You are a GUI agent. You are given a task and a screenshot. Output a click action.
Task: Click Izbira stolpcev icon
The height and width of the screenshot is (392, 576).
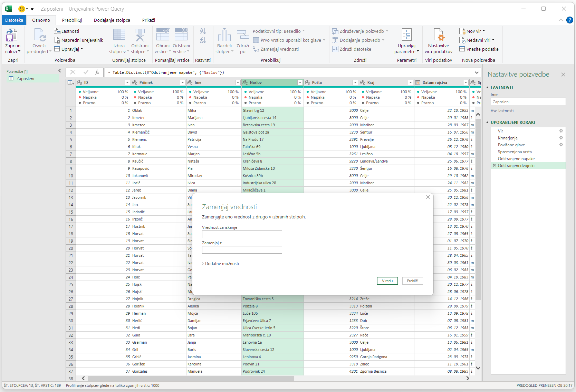(119, 35)
